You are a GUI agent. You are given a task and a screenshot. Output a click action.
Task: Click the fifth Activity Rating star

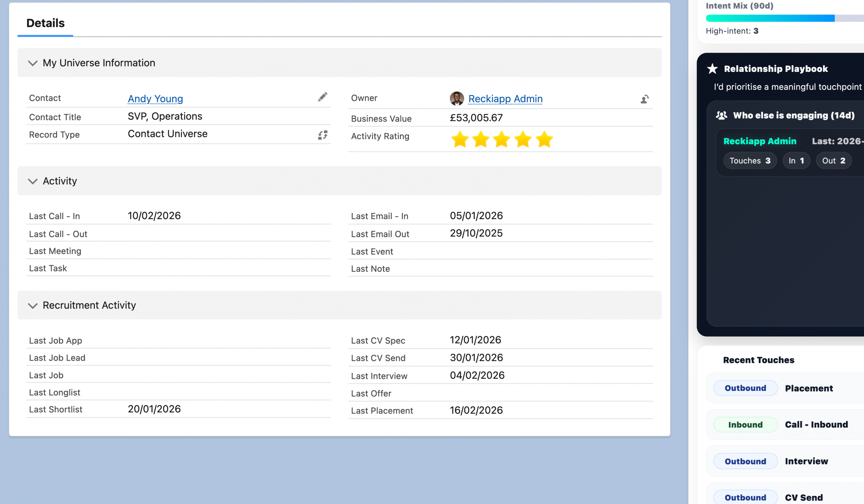[x=544, y=139]
